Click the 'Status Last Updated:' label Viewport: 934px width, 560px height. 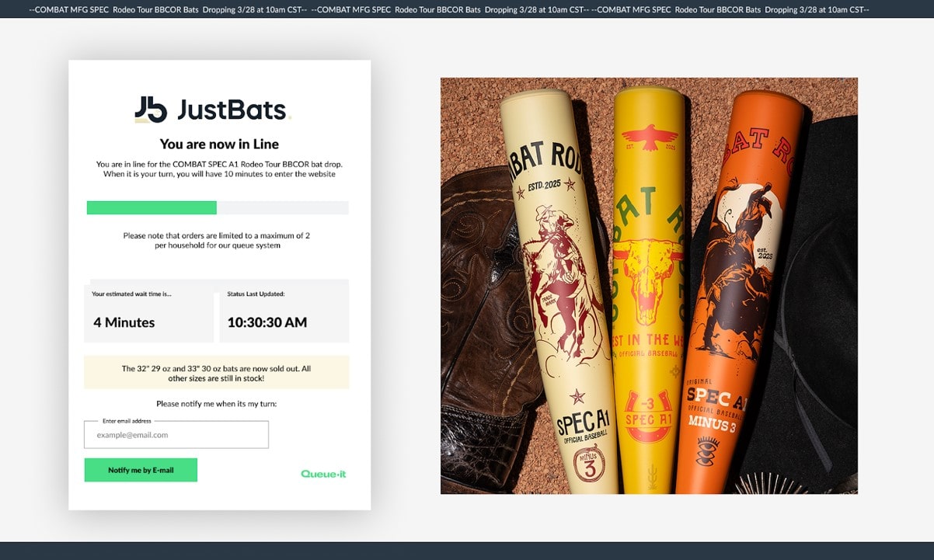[256, 294]
